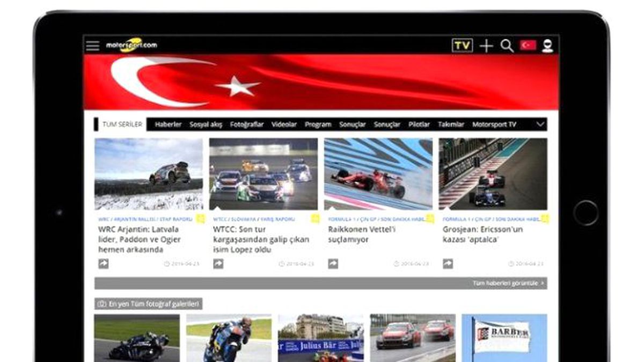This screenshot has height=362, width=644.
Task: Share the WTCC Son tur article
Action: pyautogui.click(x=218, y=263)
